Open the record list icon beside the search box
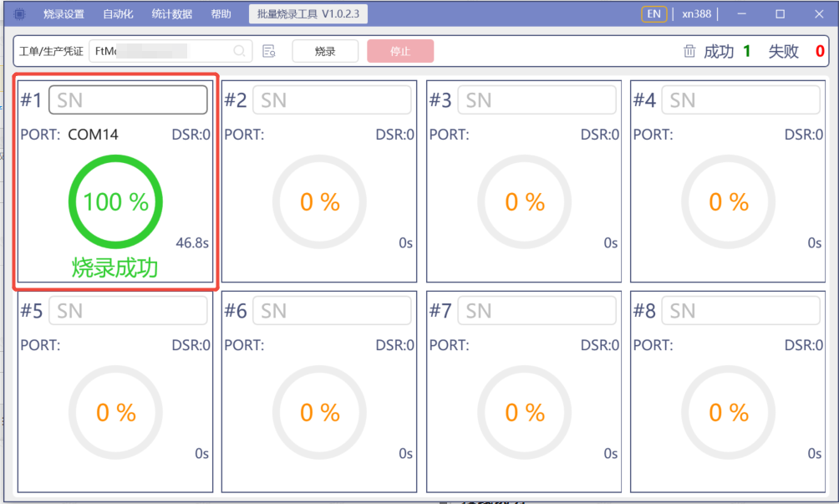 (x=268, y=51)
